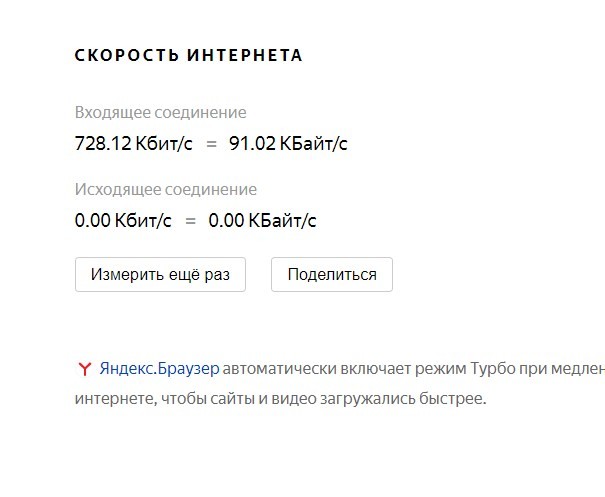Click the 0.00 Кбит/с outgoing speed value

tap(123, 221)
